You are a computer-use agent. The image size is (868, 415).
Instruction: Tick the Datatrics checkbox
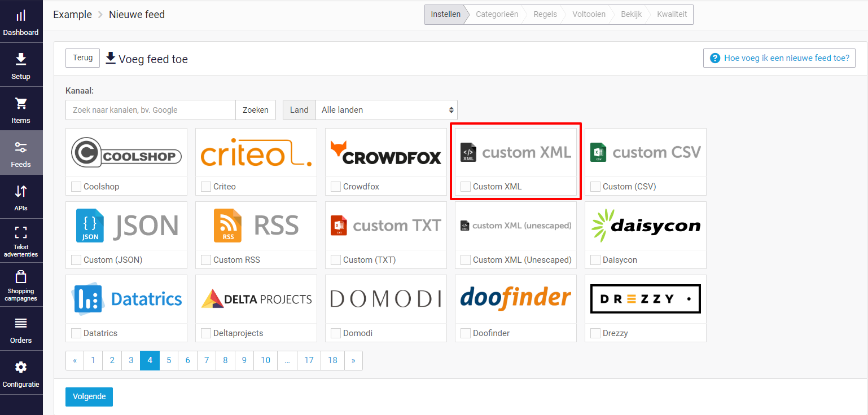click(x=76, y=333)
